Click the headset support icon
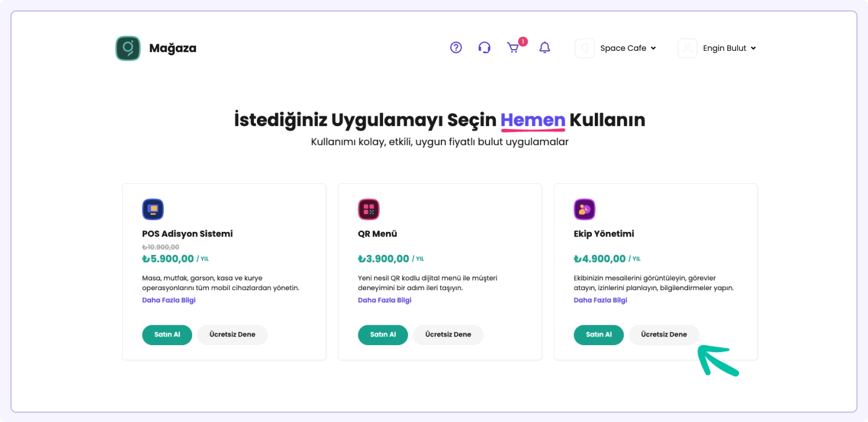Viewport: 868px width, 422px height. 484,48
